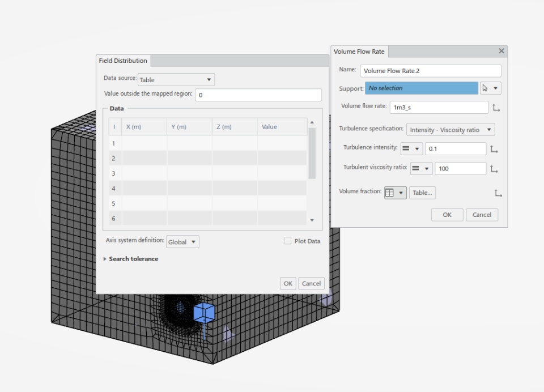Viewport: 544px width, 392px height.
Task: Click the Z (m) column header
Action: coord(235,127)
